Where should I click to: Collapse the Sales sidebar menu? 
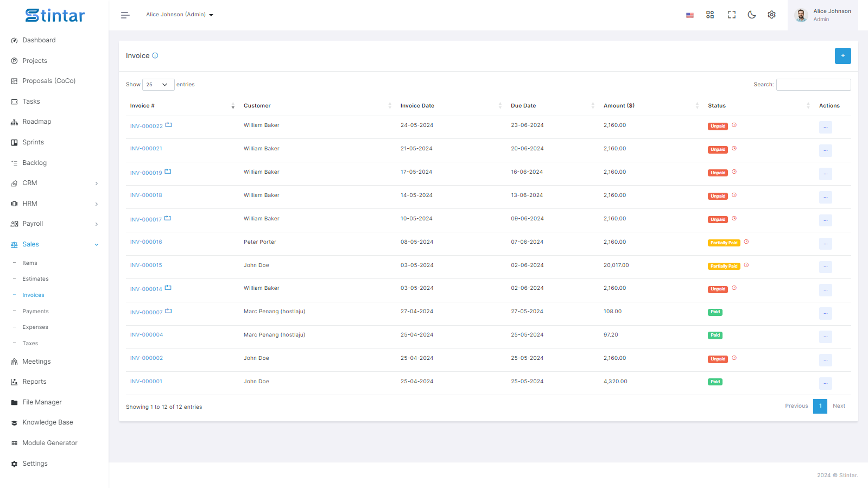pyautogui.click(x=54, y=244)
